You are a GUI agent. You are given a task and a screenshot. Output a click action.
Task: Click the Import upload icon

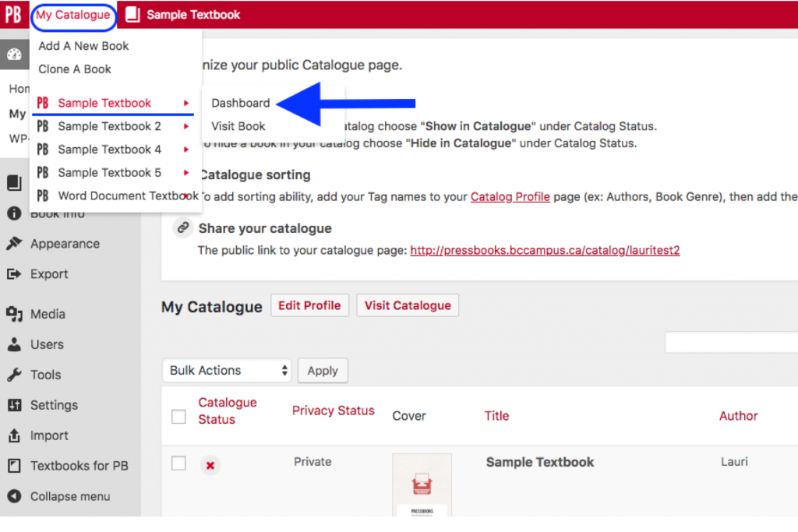tap(14, 435)
